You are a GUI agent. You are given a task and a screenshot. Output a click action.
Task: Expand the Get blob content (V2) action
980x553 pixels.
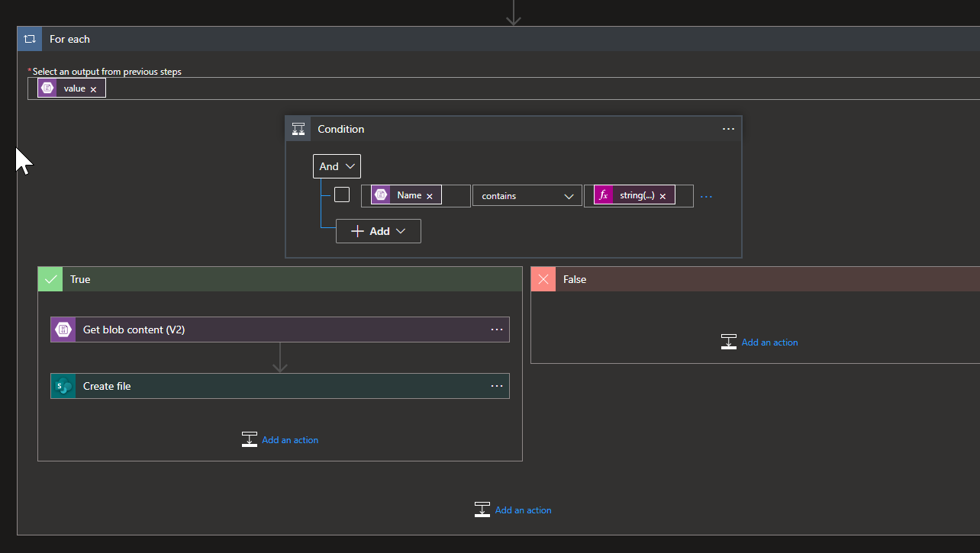point(280,330)
